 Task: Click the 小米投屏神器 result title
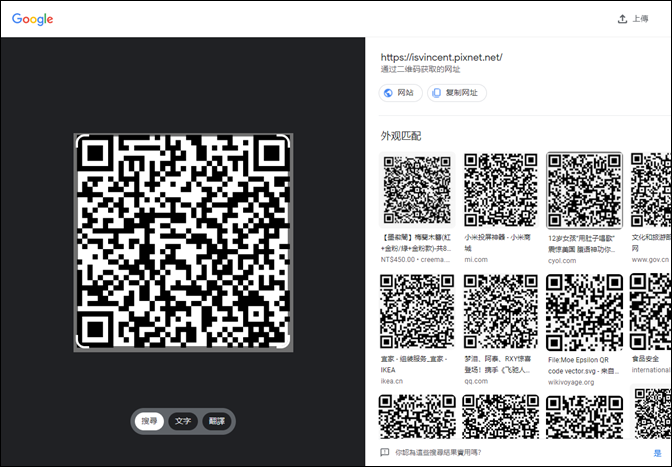point(498,242)
